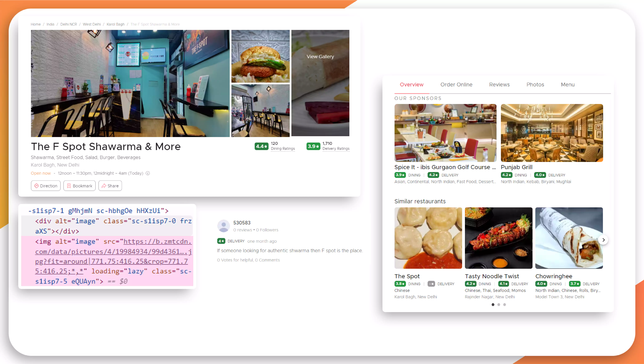The height and width of the screenshot is (364, 644).
Task: Open Order Online tab for F Spot
Action: pyautogui.click(x=456, y=84)
